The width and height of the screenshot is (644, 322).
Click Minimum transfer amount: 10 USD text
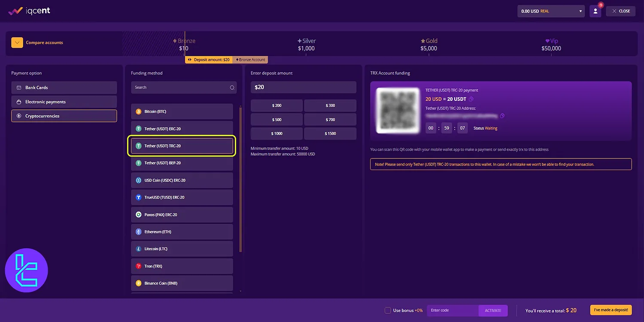pos(279,149)
